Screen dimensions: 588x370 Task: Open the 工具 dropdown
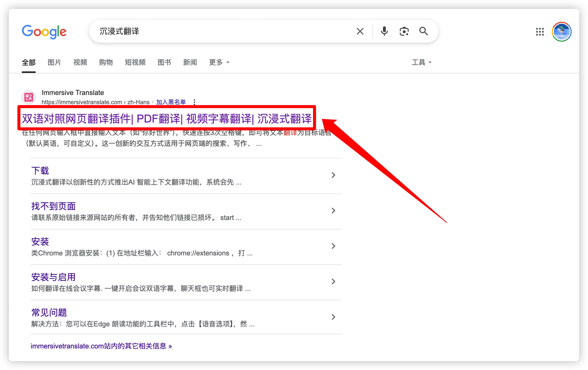click(x=422, y=62)
